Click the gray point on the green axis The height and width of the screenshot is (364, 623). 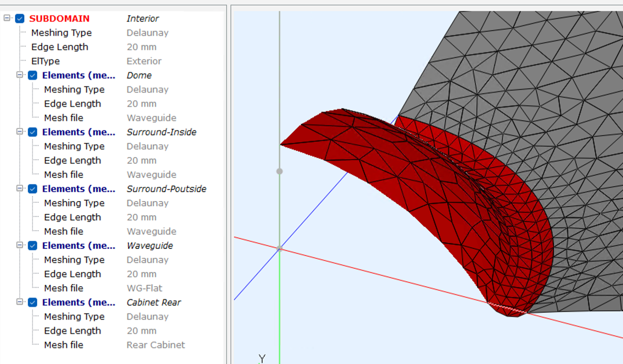point(279,171)
